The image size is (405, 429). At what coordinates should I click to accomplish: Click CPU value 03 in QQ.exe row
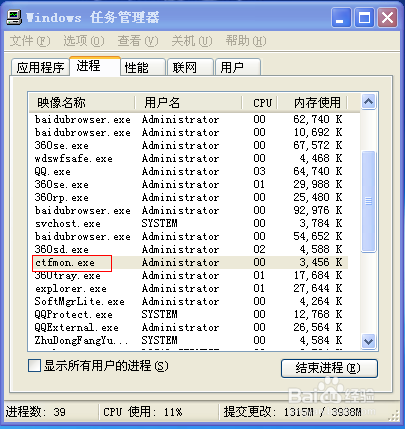coord(259,171)
